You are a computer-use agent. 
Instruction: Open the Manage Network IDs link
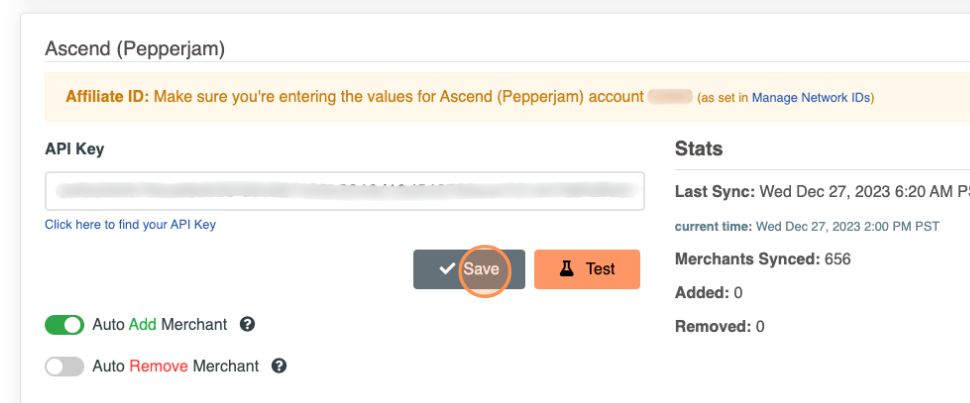tap(811, 98)
